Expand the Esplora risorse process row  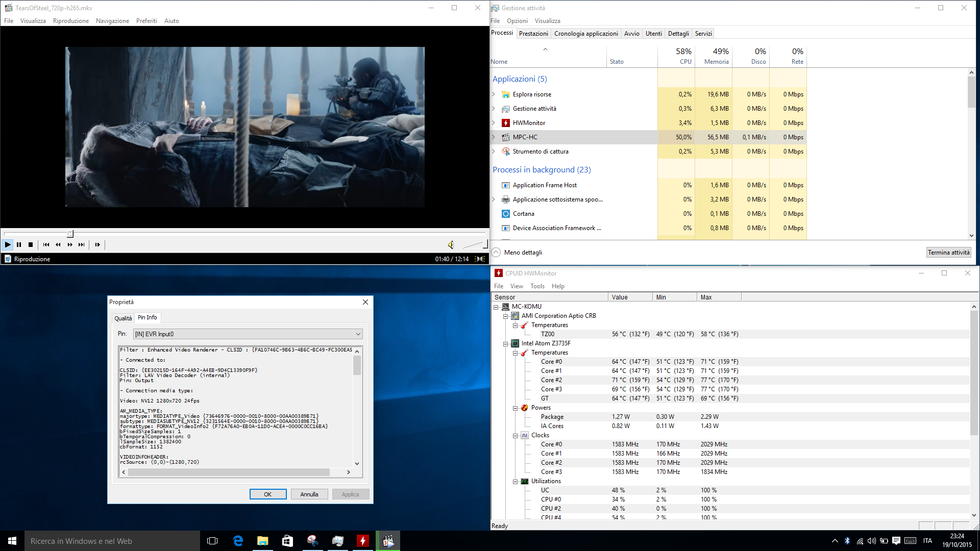[494, 94]
